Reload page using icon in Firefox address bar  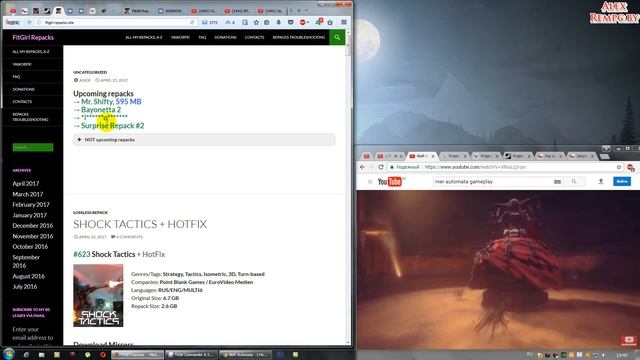(x=192, y=22)
